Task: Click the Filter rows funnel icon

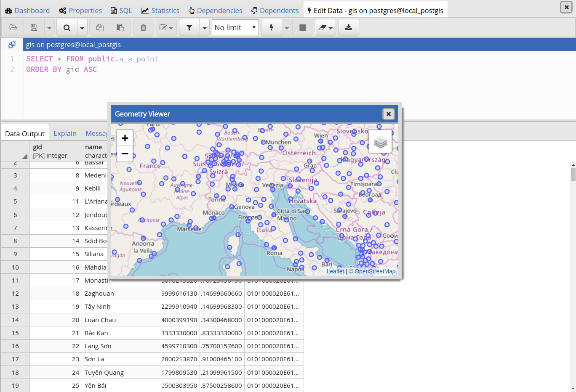Action: point(189,28)
